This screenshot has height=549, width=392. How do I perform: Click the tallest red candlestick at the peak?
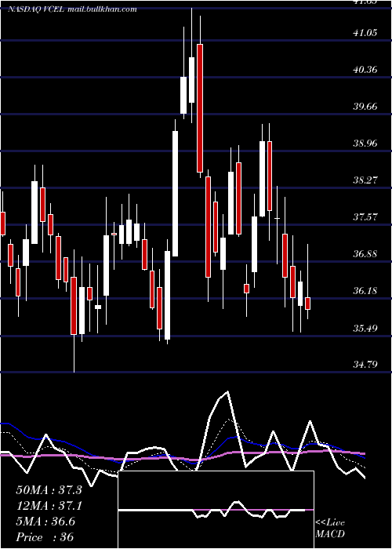[x=200, y=108]
